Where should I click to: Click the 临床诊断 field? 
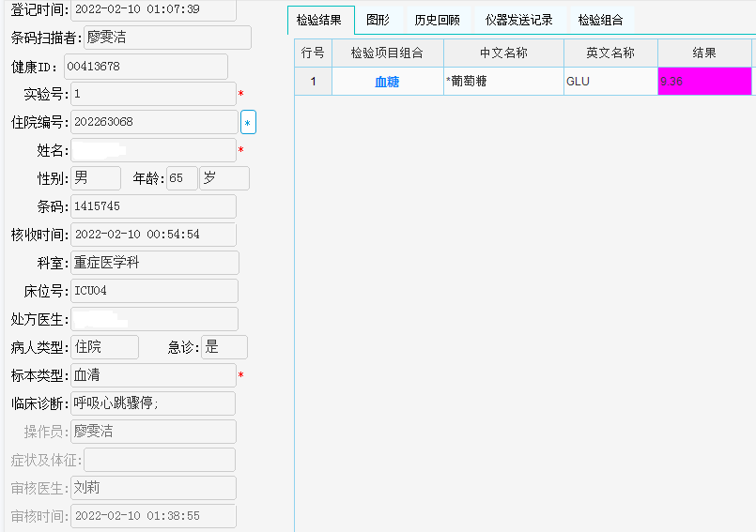pyautogui.click(x=153, y=403)
